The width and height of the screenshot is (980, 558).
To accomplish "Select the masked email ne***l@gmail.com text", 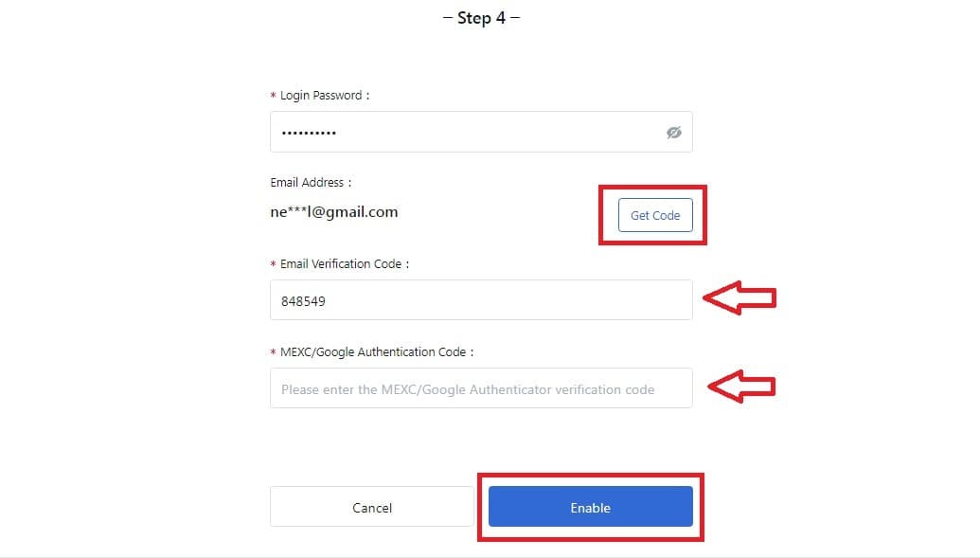I will [333, 212].
